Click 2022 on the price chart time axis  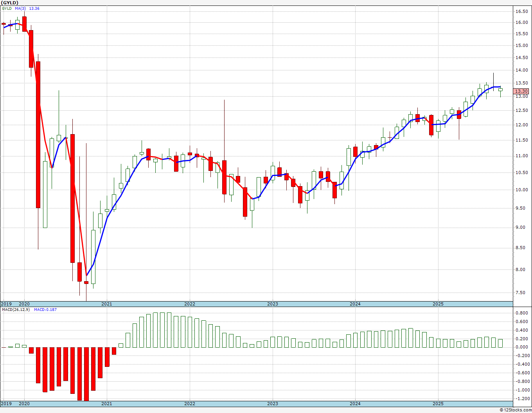pos(190,304)
